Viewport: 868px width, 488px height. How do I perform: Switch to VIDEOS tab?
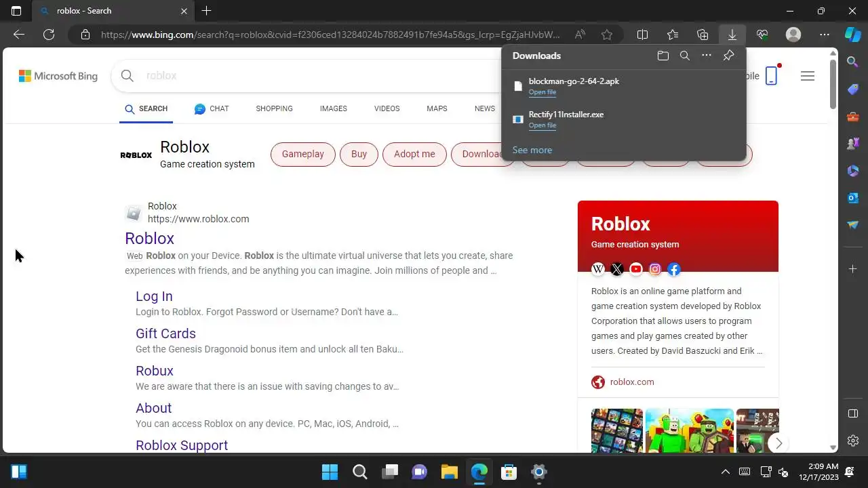387,108
